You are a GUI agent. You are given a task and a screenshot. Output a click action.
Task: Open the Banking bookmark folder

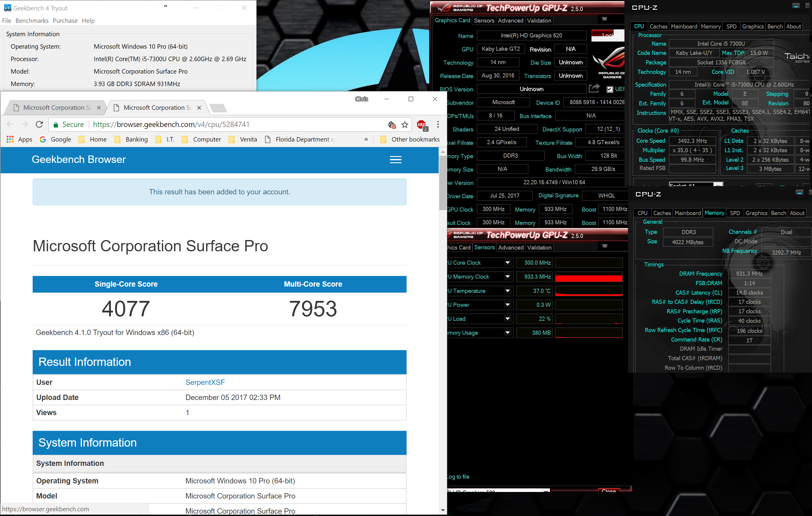(x=131, y=139)
